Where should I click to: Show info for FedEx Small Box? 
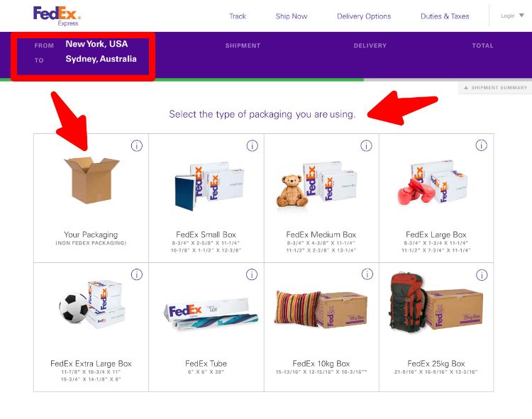coord(252,146)
